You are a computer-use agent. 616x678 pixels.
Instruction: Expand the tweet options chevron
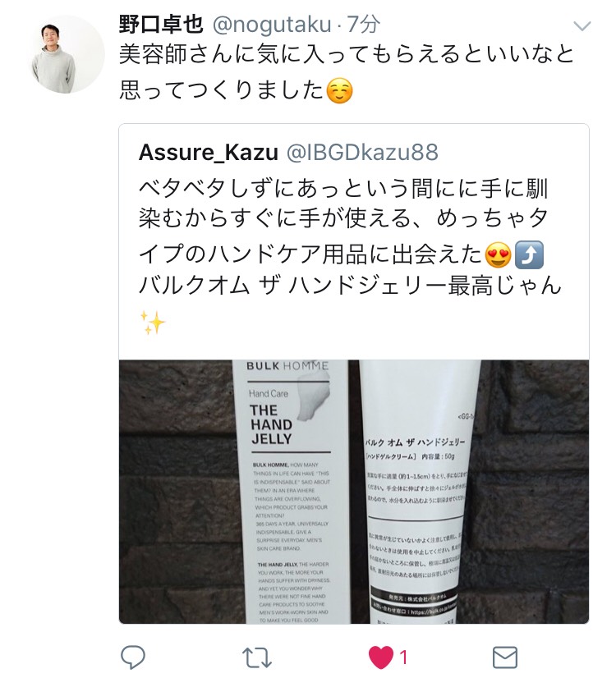(x=582, y=26)
